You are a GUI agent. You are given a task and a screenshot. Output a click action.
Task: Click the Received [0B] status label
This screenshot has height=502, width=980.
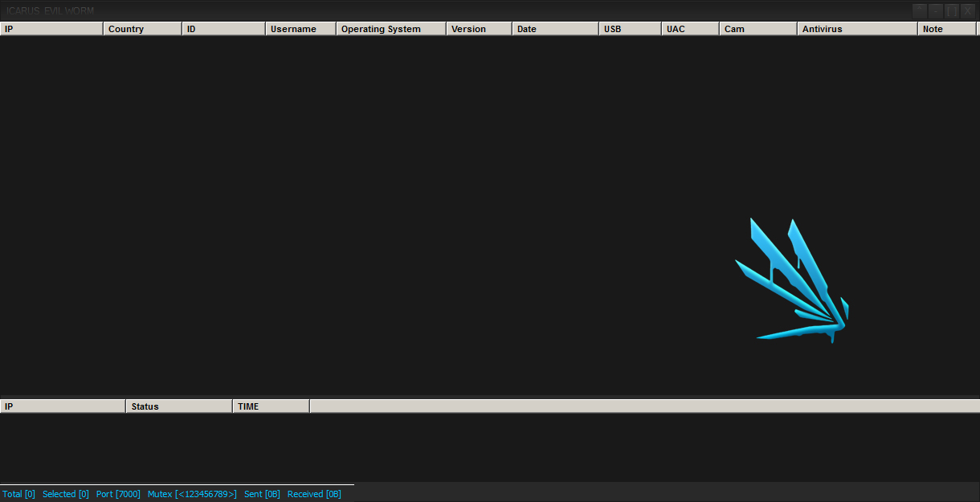(x=314, y=494)
